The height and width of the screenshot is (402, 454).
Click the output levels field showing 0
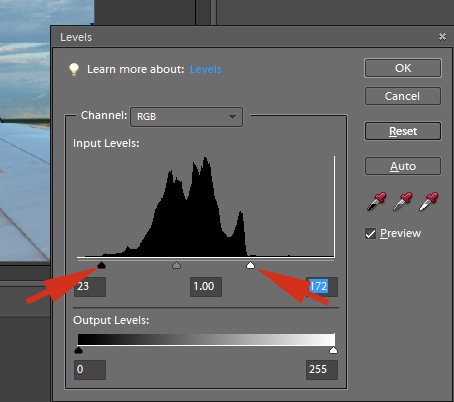click(90, 370)
